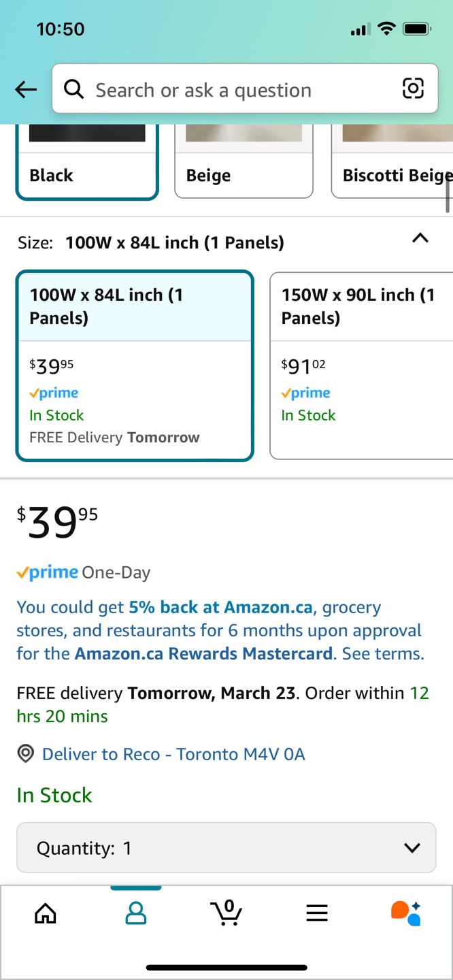Select 100W x 84L inch size option
The height and width of the screenshot is (980, 453).
(135, 365)
